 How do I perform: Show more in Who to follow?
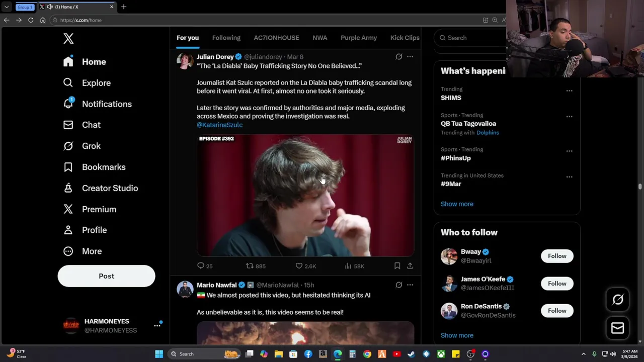457,335
